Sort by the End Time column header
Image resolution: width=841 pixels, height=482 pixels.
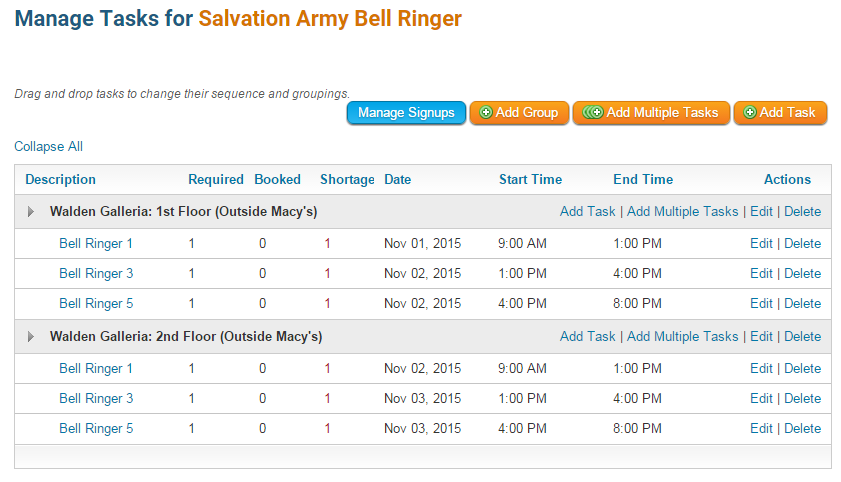pos(643,180)
